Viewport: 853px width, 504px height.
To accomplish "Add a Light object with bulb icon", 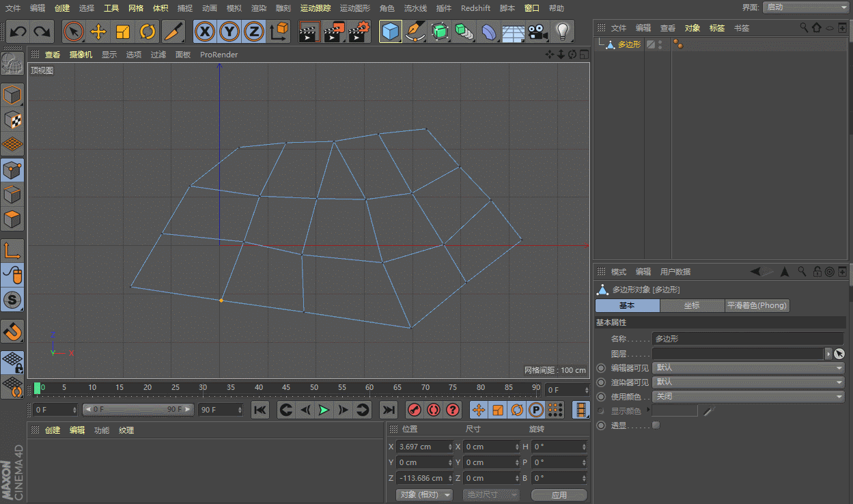I will click(562, 32).
